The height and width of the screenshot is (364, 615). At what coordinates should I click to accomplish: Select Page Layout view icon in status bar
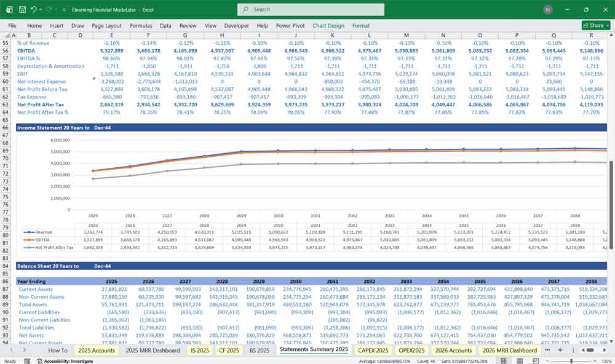click(x=520, y=360)
